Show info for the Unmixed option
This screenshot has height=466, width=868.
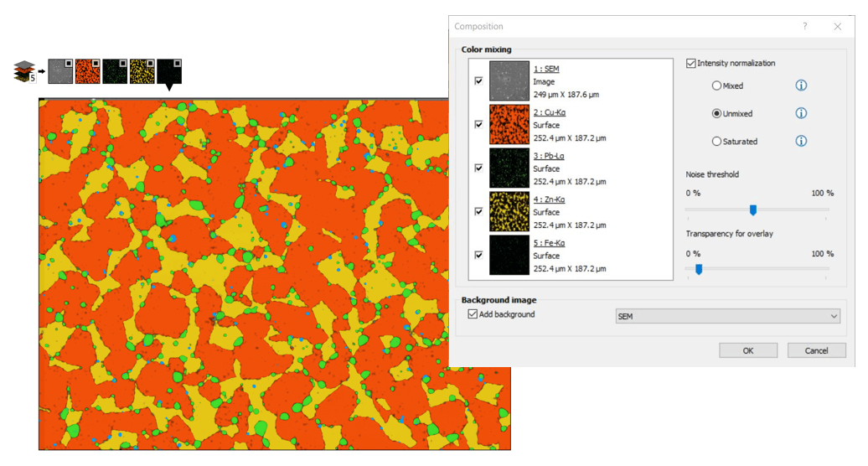801,113
